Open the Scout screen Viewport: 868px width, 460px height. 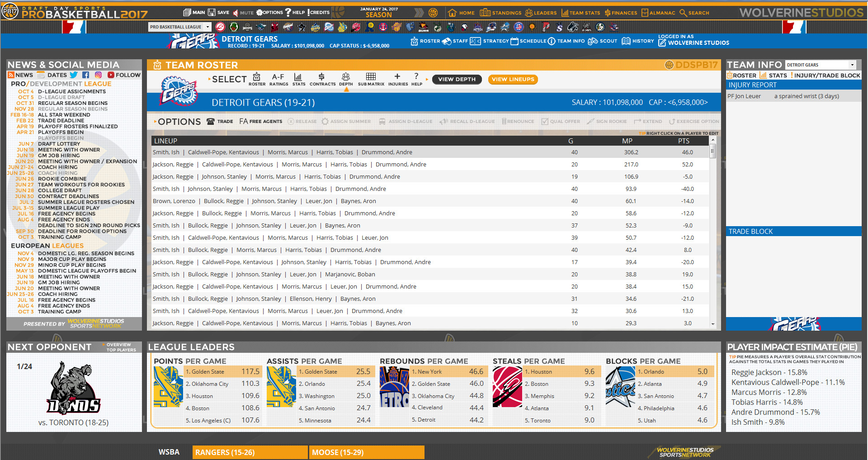coord(602,41)
